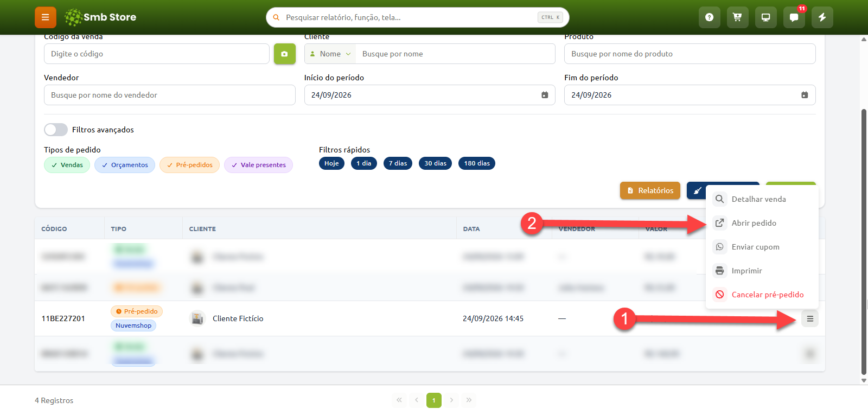This screenshot has height=415, width=868.
Task: Expand the Nome client search dropdown
Action: 330,54
